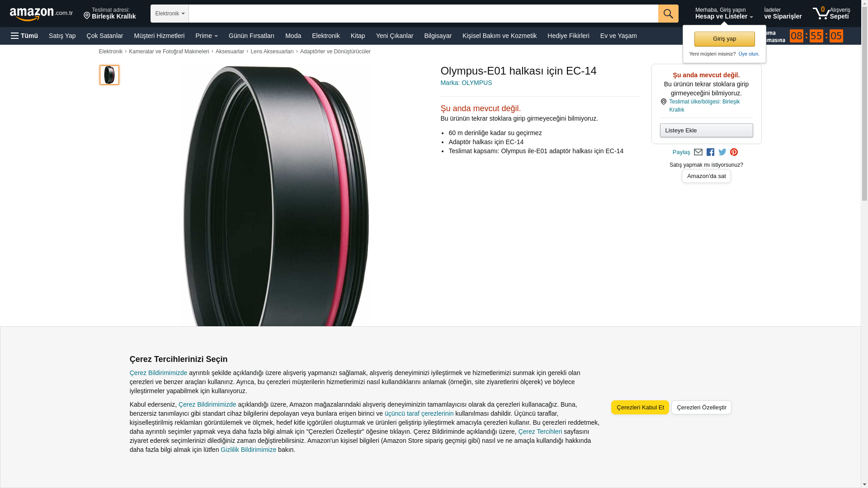Viewport: 868px width, 488px height.
Task: Share product via email icon
Action: (698, 152)
